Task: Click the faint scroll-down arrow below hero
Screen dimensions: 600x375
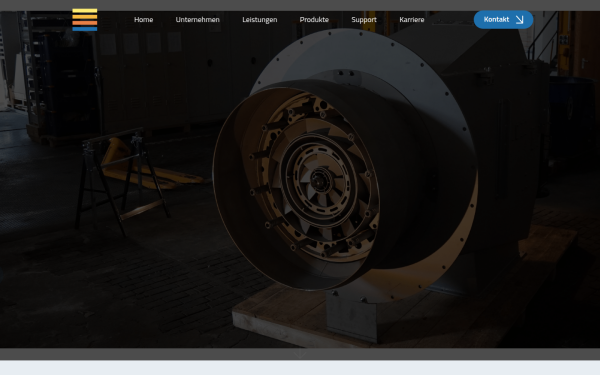Action: (x=300, y=354)
